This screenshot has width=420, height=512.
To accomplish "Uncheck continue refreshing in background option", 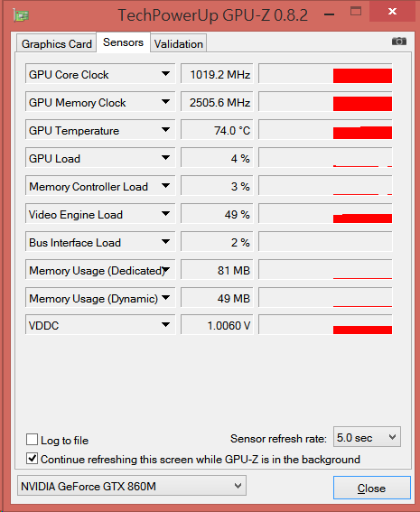I will (32, 459).
